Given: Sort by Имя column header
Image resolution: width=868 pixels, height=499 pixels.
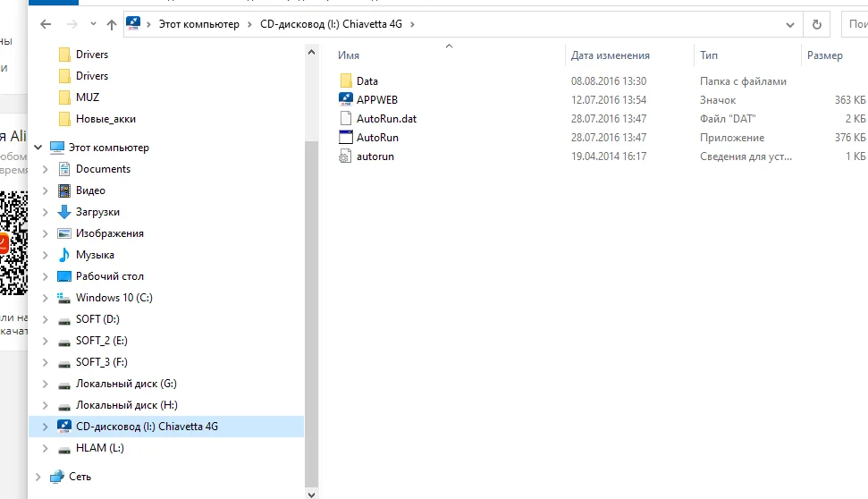Looking at the screenshot, I should coord(349,55).
